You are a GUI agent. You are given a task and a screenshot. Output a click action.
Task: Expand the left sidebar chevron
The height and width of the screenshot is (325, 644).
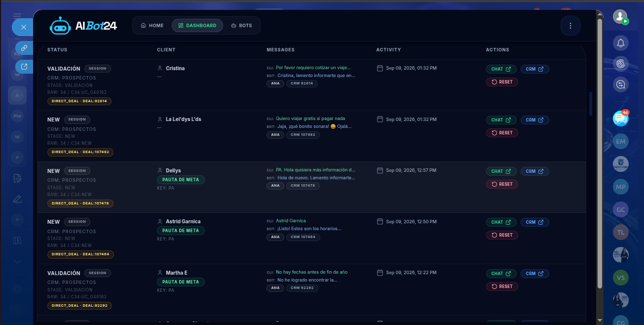point(17,261)
